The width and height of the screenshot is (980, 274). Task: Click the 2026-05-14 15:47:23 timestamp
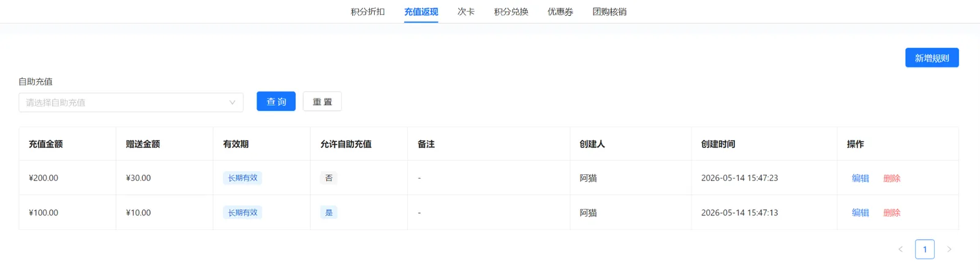pos(739,178)
